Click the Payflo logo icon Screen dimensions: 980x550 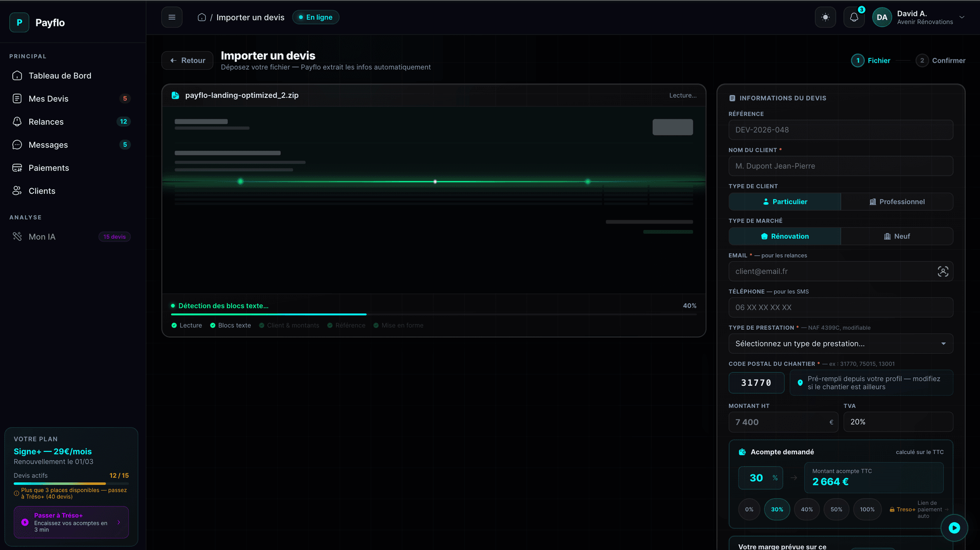point(19,22)
